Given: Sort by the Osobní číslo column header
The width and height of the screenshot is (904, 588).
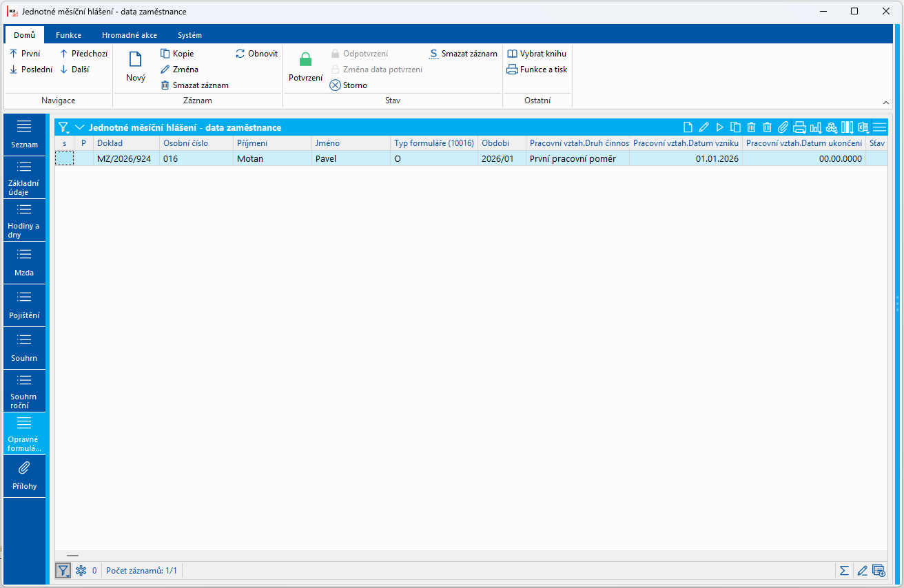Looking at the screenshot, I should pos(196,143).
